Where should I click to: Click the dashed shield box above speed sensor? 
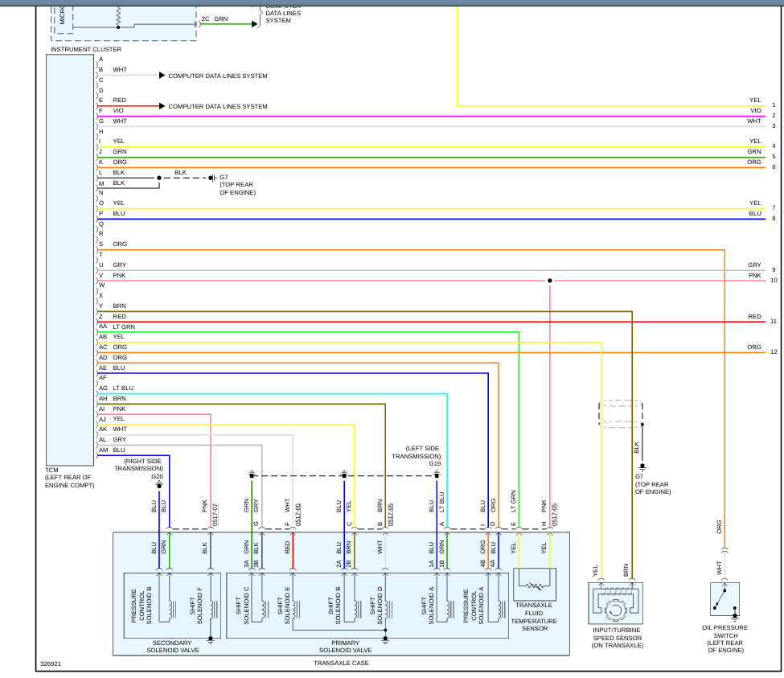point(620,413)
